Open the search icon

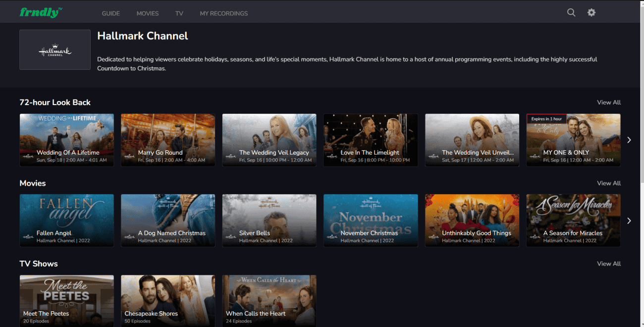tap(571, 12)
